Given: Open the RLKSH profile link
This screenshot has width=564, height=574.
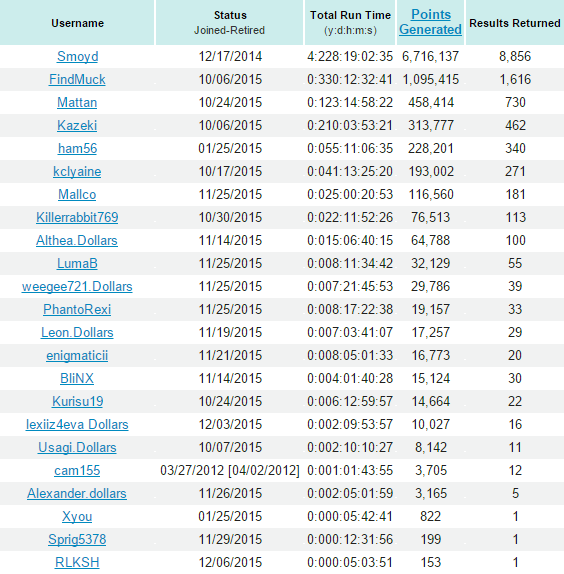Looking at the screenshot, I should [x=77, y=563].
